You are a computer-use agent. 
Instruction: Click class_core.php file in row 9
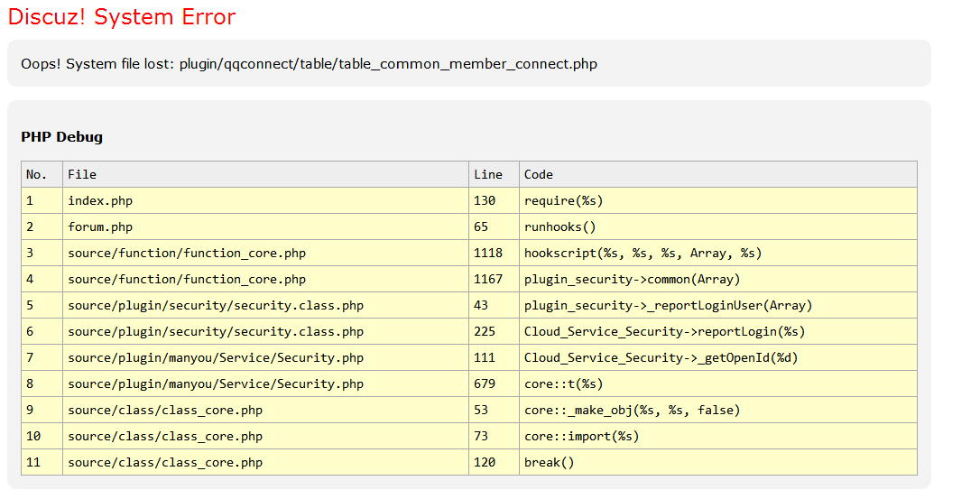click(265, 411)
